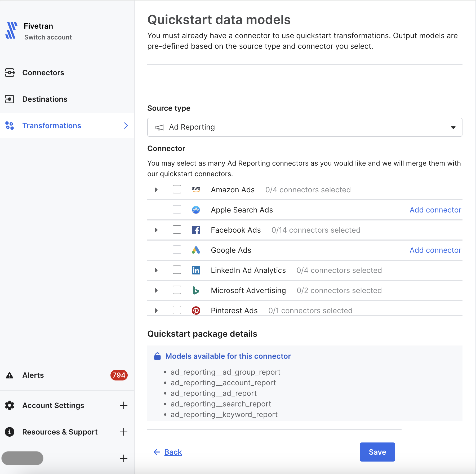Click Add connector for Apple Search Ads
476x474 pixels.
435,210
